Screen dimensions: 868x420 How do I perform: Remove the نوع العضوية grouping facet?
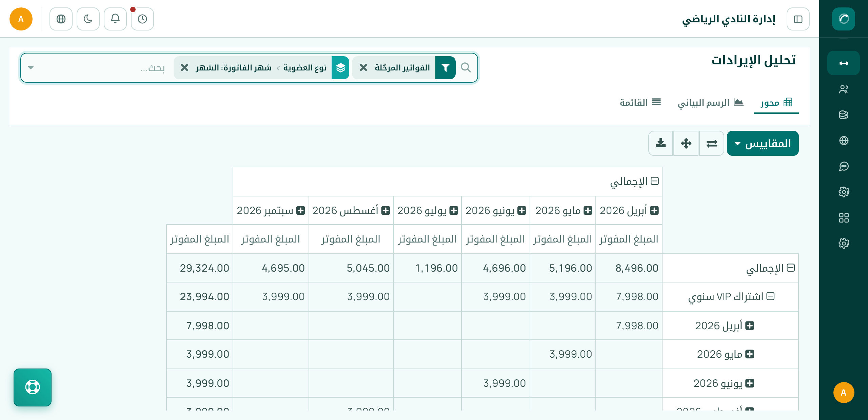(184, 68)
